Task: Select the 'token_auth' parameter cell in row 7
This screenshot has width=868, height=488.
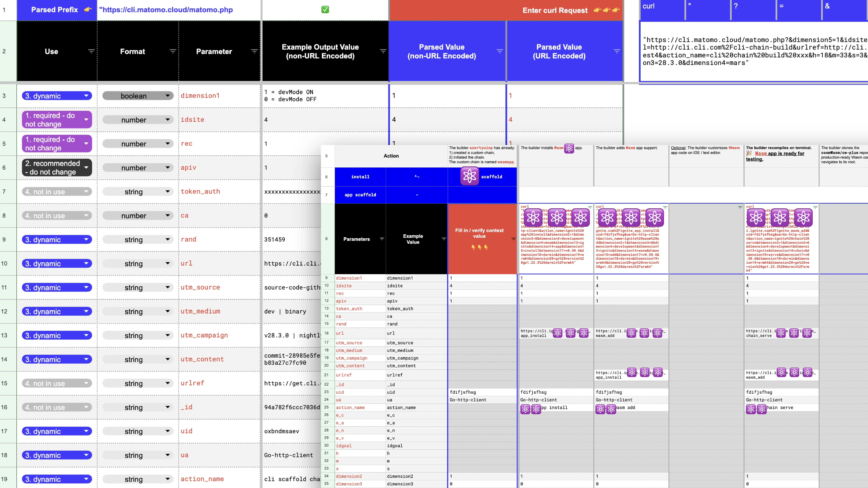Action: click(219, 192)
